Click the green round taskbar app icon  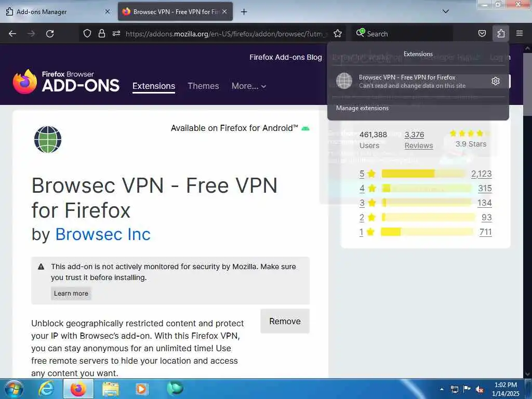pyautogui.click(x=175, y=389)
